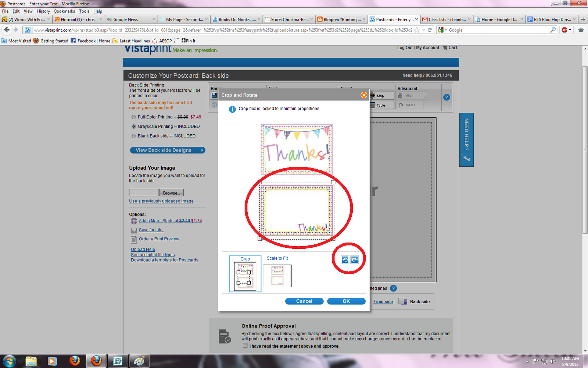Screen dimensions: 588x368
Task: Open help icon next to dotted lines text
Action: click(x=393, y=289)
